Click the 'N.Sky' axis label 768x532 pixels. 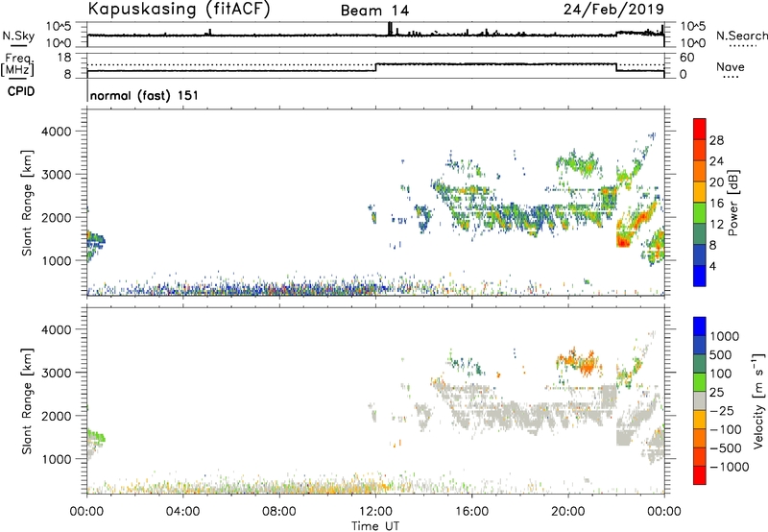(18, 36)
